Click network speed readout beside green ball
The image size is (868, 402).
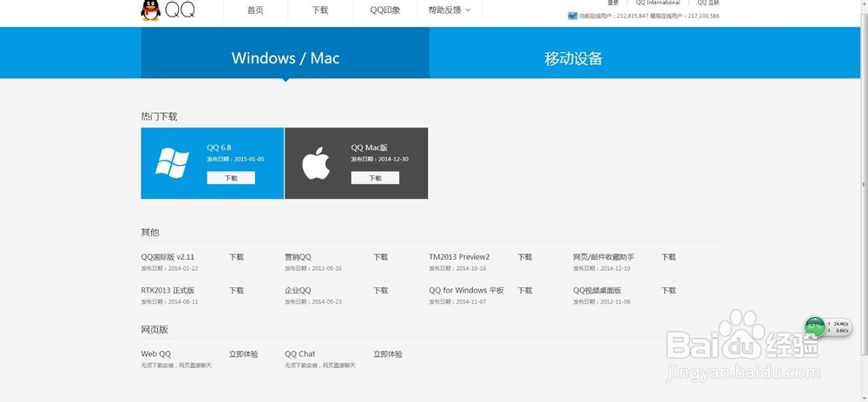click(841, 326)
